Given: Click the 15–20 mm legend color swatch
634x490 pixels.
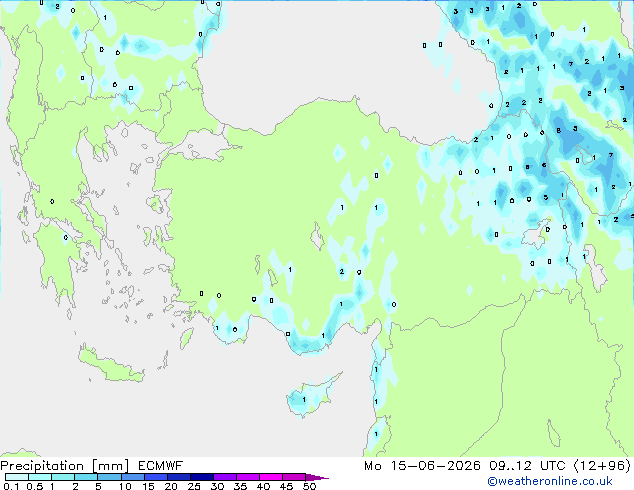Looking at the screenshot, I should [155, 477].
